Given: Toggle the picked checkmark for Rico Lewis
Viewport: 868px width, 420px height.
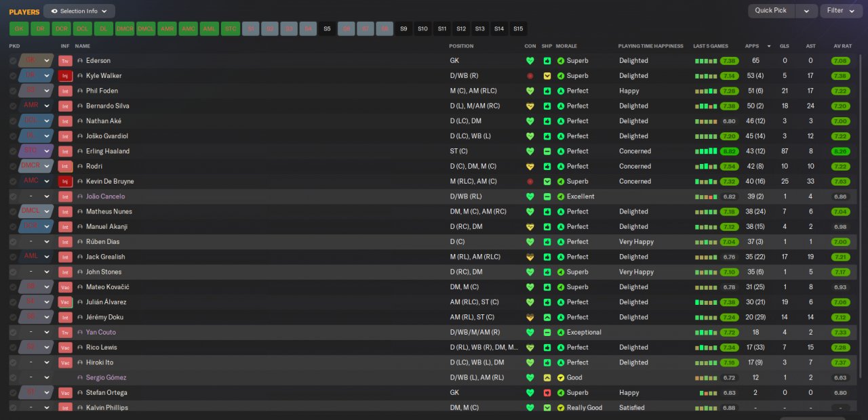Looking at the screenshot, I should 13,348.
